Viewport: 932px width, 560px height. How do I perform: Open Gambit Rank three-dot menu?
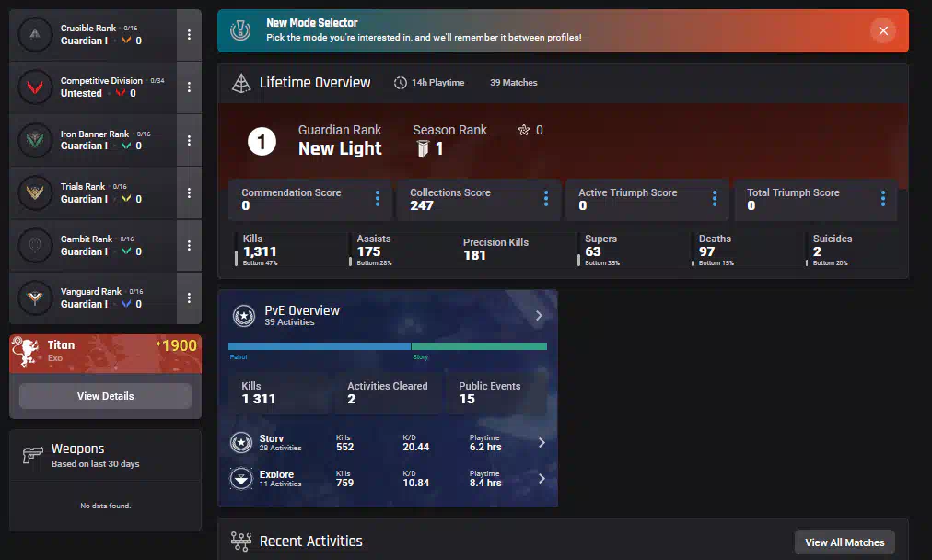pyautogui.click(x=189, y=245)
